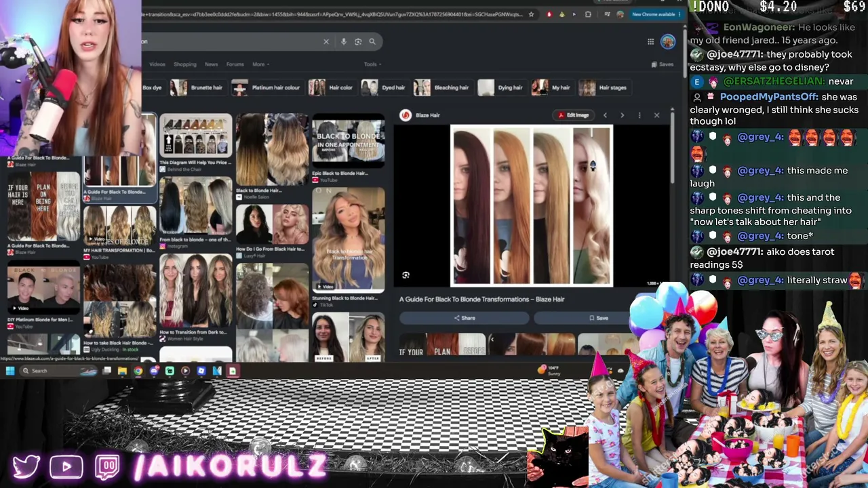Open the large four-hair-color preview image

tap(532, 205)
